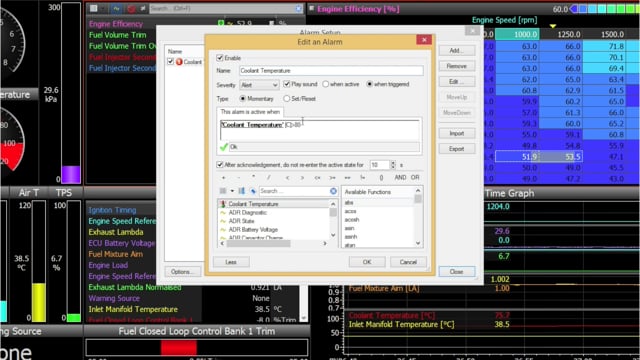
Task: Click the Export button in Alarm Setup
Action: click(457, 149)
